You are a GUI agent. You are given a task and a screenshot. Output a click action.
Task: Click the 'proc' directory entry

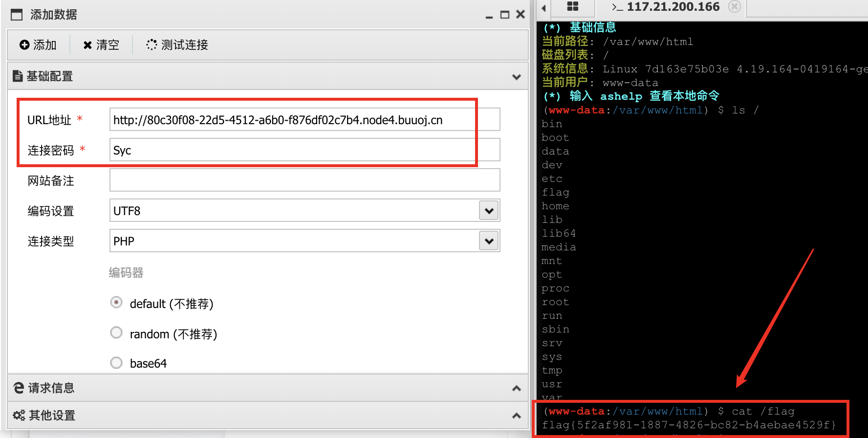[555, 288]
